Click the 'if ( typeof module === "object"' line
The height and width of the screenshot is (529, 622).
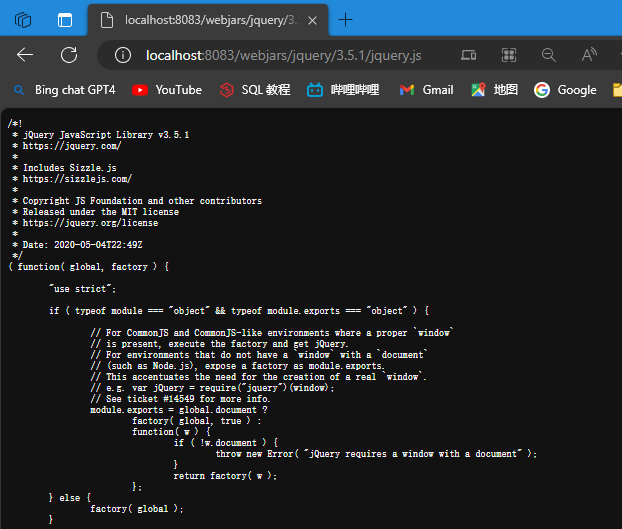pyautogui.click(x=239, y=310)
